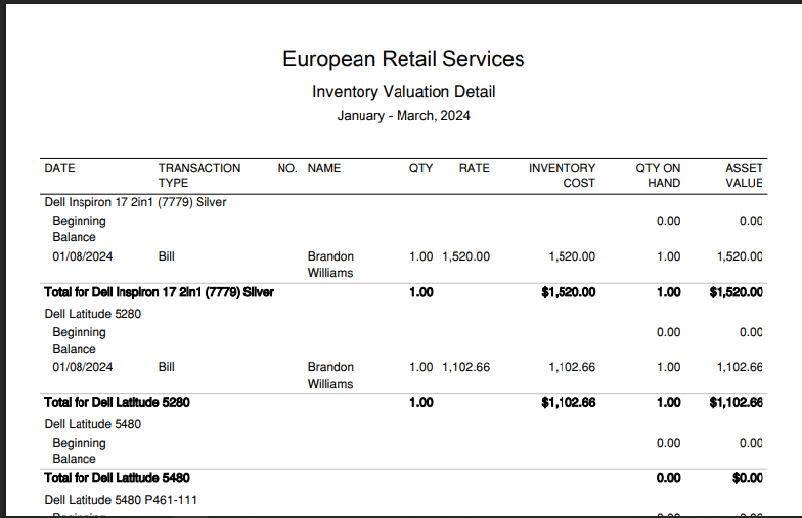Select the January - March, 2024 date range
Viewport: 802px width, 518px height.
pyautogui.click(x=403, y=116)
